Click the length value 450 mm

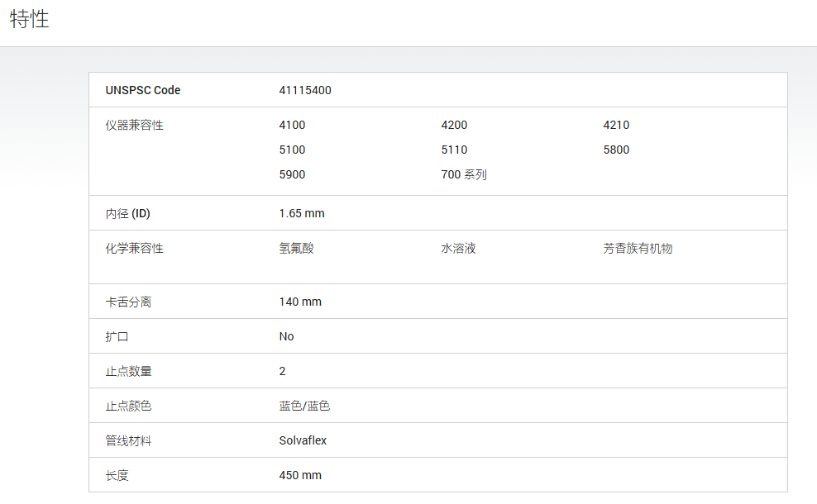pos(300,475)
